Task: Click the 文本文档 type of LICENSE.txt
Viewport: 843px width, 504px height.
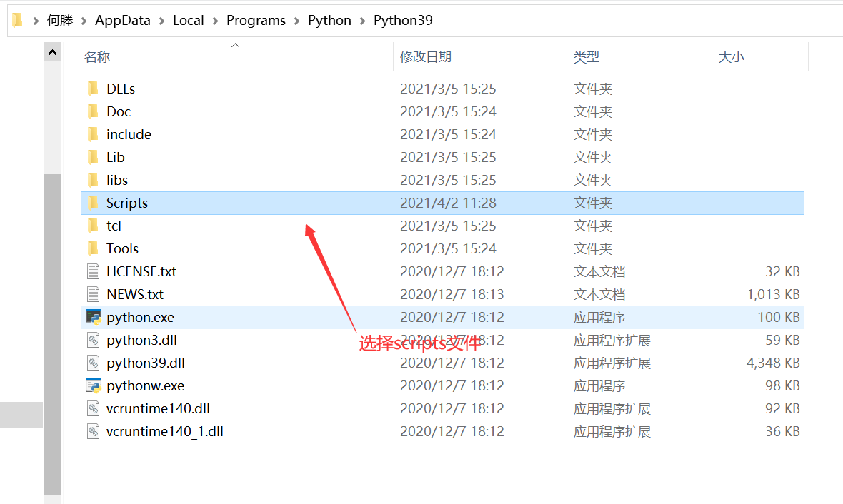Action: [x=599, y=272]
